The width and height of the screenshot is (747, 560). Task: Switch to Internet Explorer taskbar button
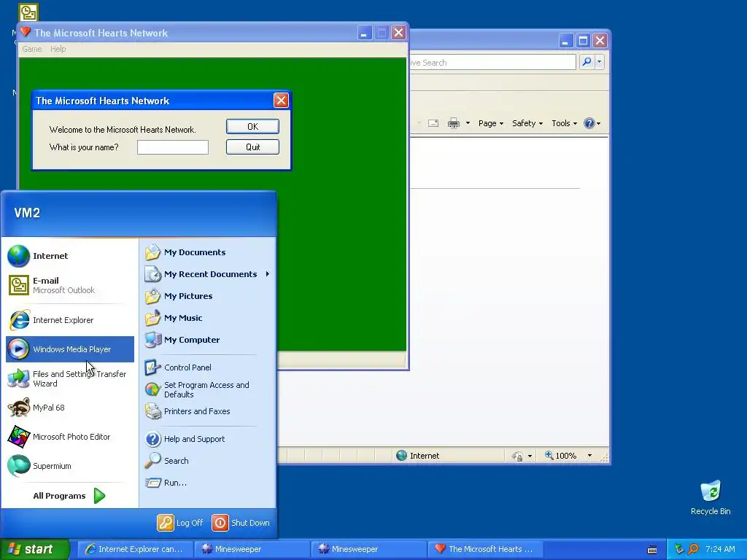pyautogui.click(x=134, y=549)
